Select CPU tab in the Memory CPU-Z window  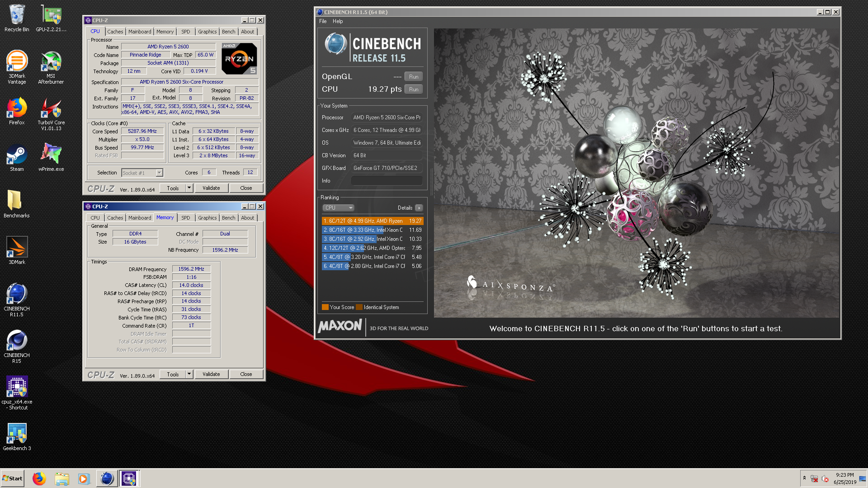click(95, 218)
